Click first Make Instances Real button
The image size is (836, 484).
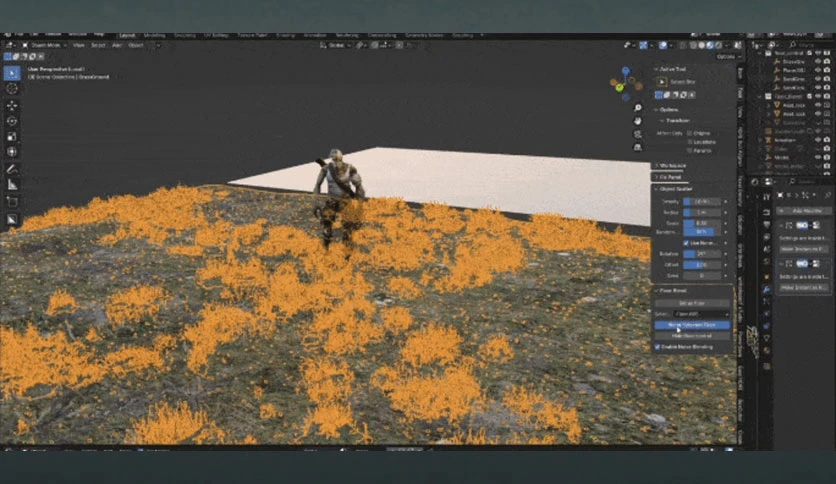coord(805,249)
